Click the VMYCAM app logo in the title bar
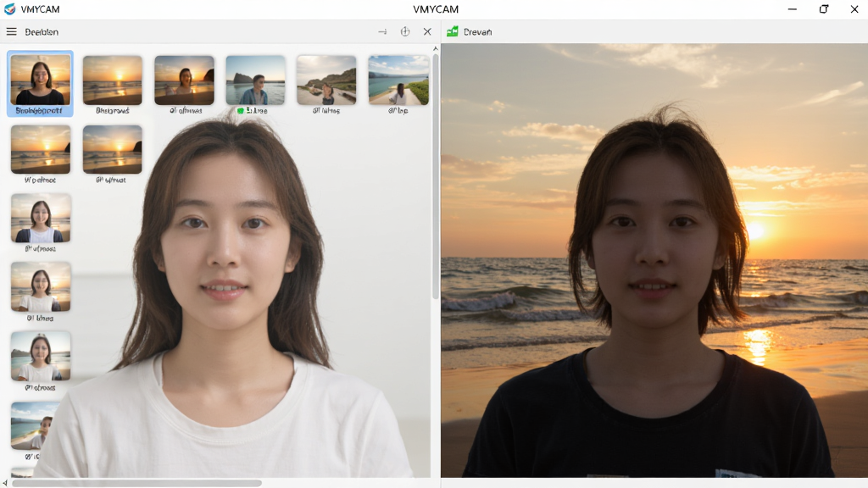Screen dimensions: 868x488 (9, 8)
